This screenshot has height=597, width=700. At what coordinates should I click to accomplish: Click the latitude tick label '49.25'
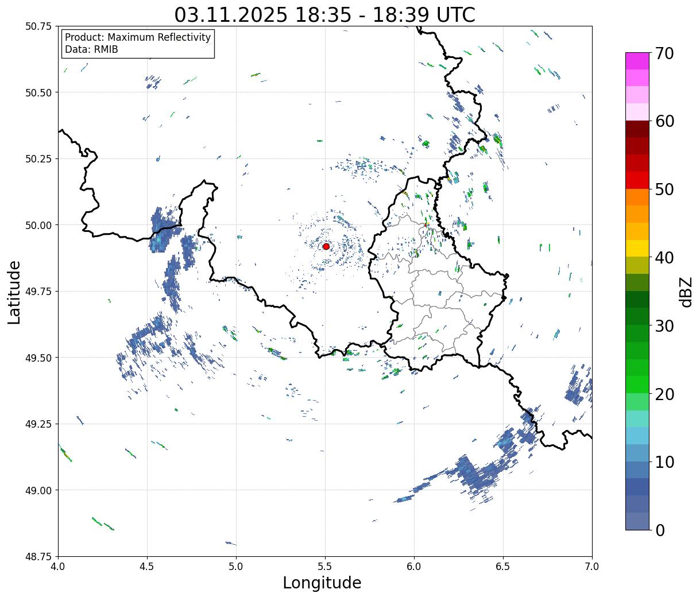(39, 424)
